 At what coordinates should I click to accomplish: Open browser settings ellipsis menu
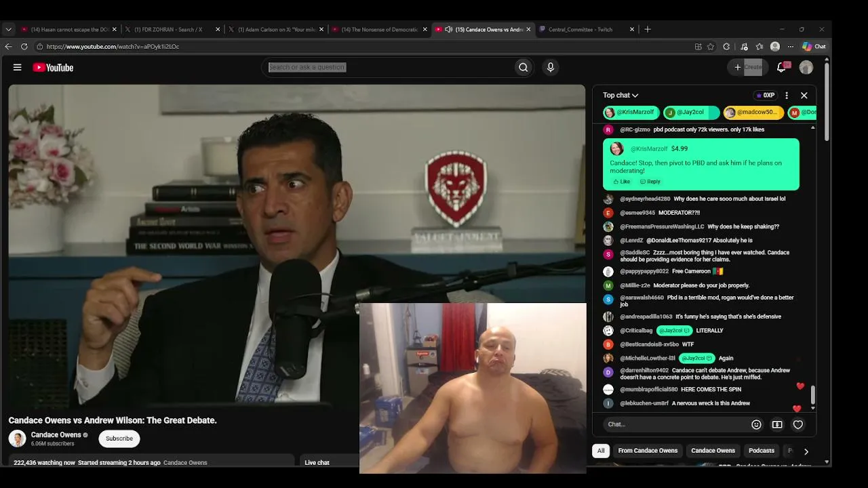(x=791, y=47)
